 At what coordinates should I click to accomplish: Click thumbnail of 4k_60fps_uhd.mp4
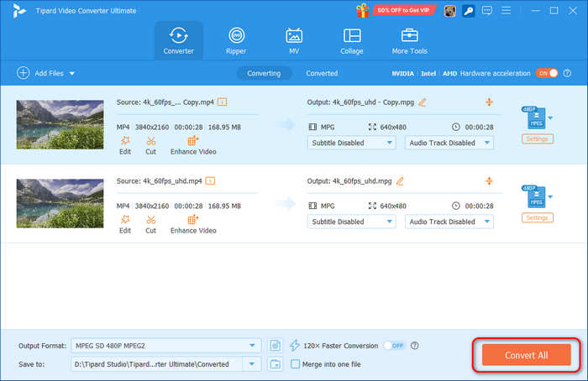60,203
